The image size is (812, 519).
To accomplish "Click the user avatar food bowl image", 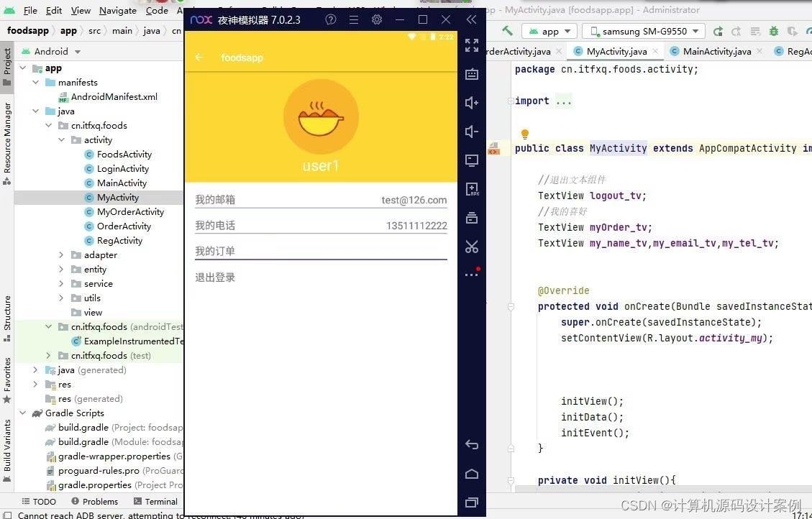I will point(321,117).
